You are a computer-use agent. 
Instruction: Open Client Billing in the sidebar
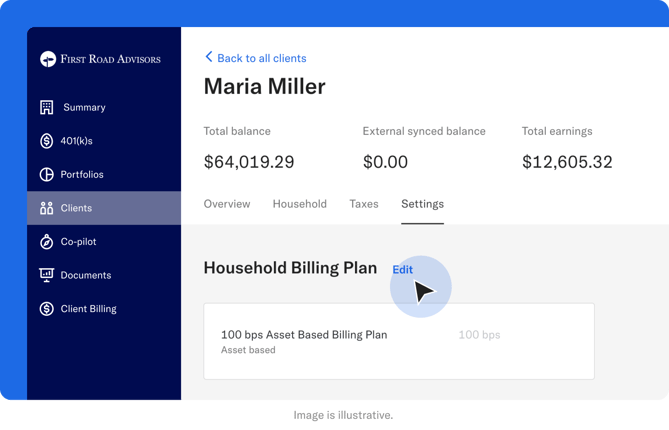click(x=104, y=309)
